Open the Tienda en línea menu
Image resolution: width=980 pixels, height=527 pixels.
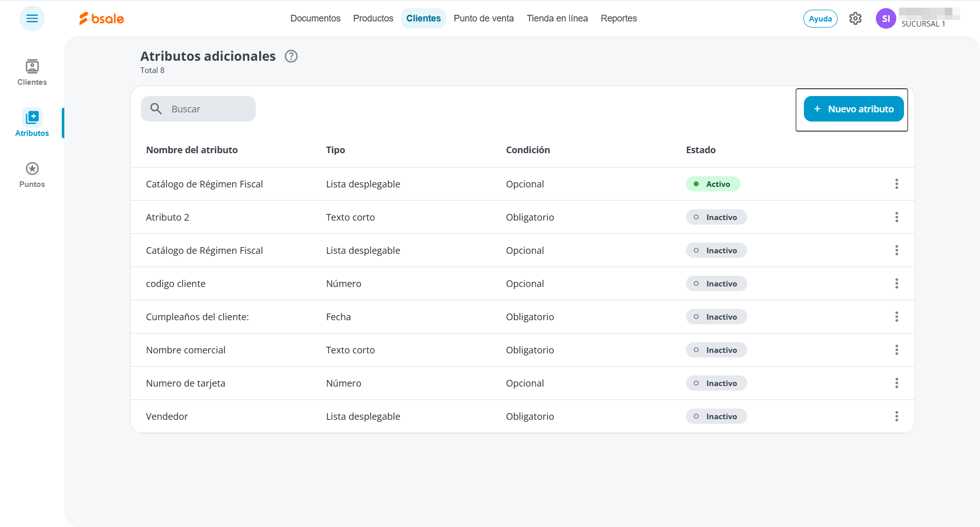[557, 18]
